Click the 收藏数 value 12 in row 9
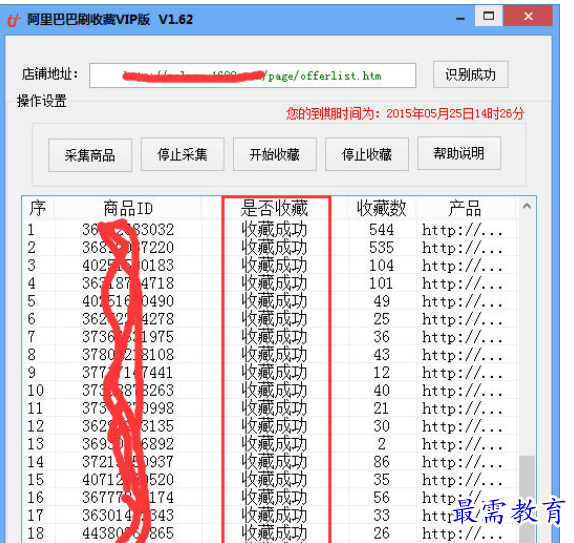The height and width of the screenshot is (543, 574). [381, 373]
